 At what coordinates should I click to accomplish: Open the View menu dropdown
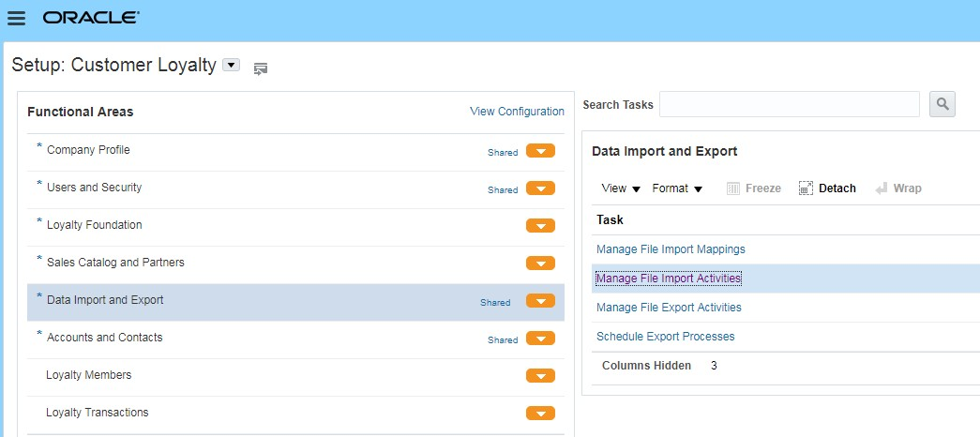tap(621, 188)
